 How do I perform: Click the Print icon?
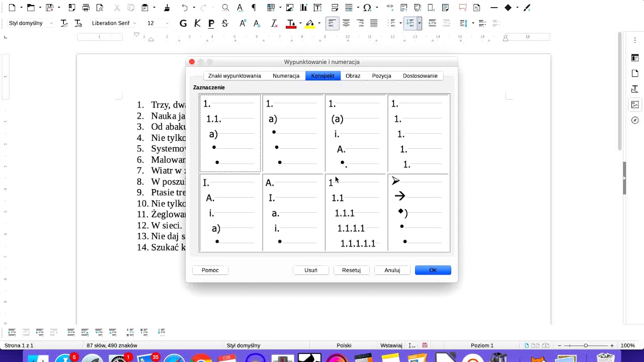click(x=86, y=8)
